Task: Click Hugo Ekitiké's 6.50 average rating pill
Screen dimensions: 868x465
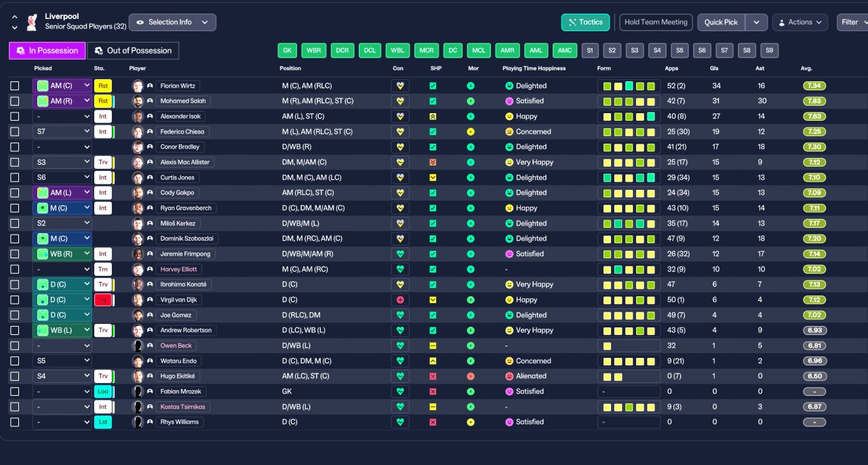Action: [814, 376]
